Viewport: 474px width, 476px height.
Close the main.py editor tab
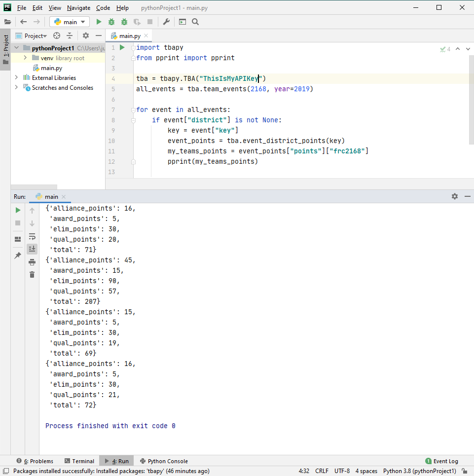click(x=146, y=36)
